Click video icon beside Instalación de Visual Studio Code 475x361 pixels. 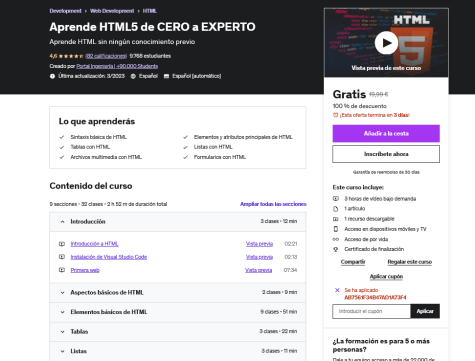(62, 257)
